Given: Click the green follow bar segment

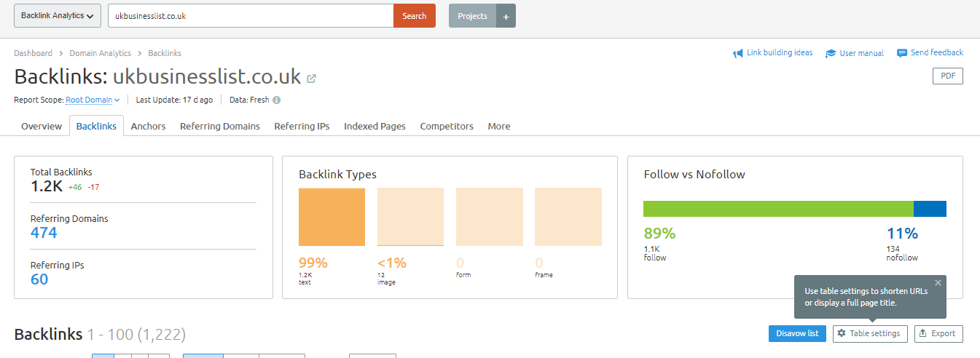Looking at the screenshot, I should click(x=778, y=209).
